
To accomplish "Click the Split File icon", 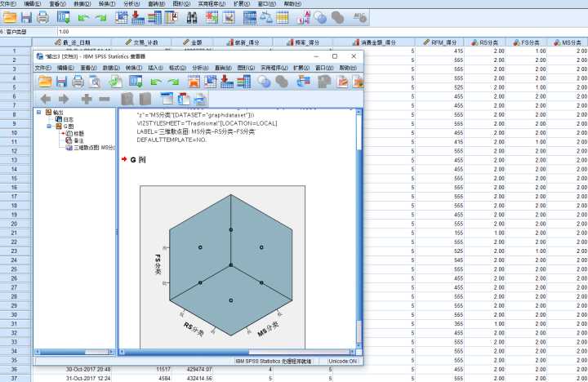I will tap(249, 17).
